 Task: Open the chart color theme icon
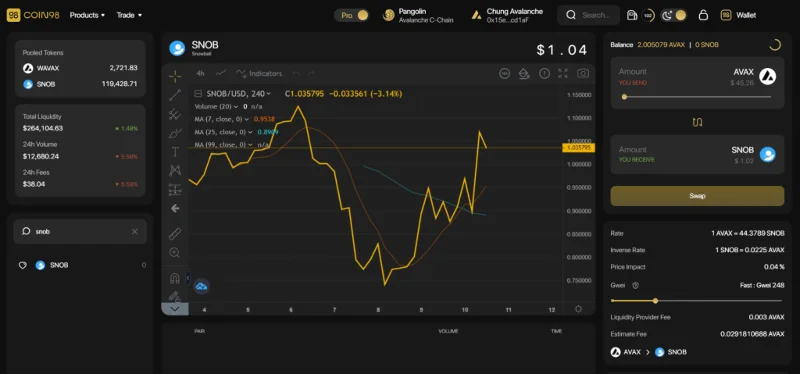pos(524,73)
